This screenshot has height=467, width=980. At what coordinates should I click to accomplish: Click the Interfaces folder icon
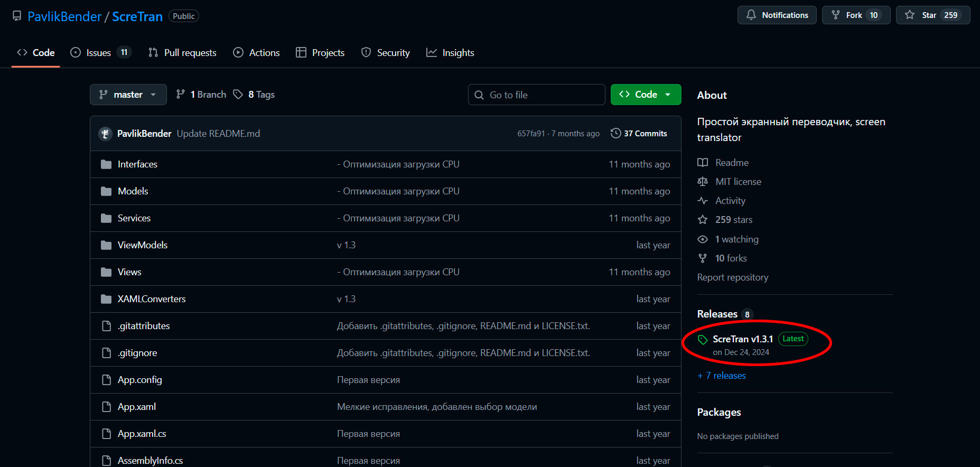point(106,164)
